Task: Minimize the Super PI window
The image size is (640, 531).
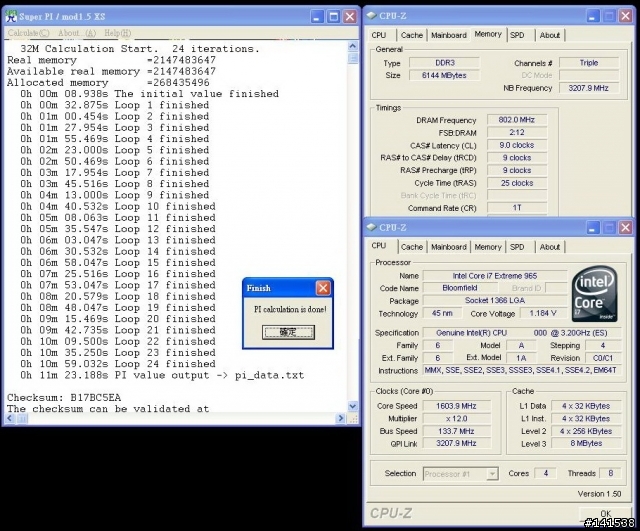Action: [x=317, y=16]
